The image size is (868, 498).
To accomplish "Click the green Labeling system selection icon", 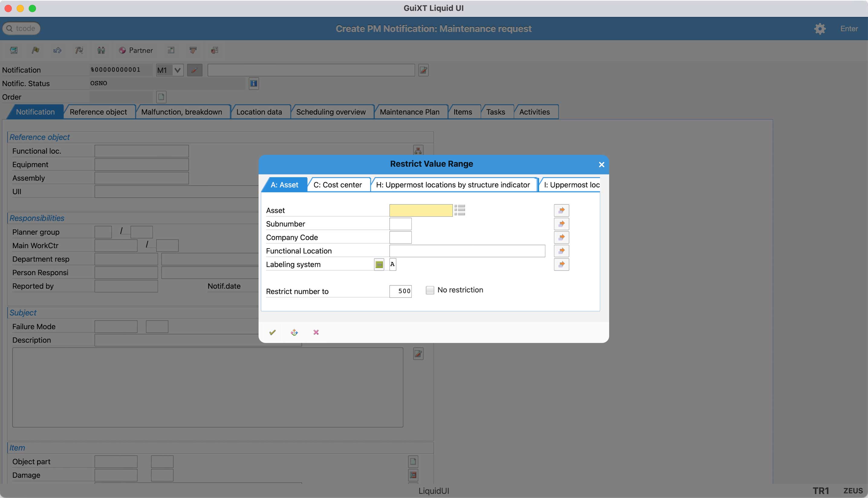I will point(379,264).
